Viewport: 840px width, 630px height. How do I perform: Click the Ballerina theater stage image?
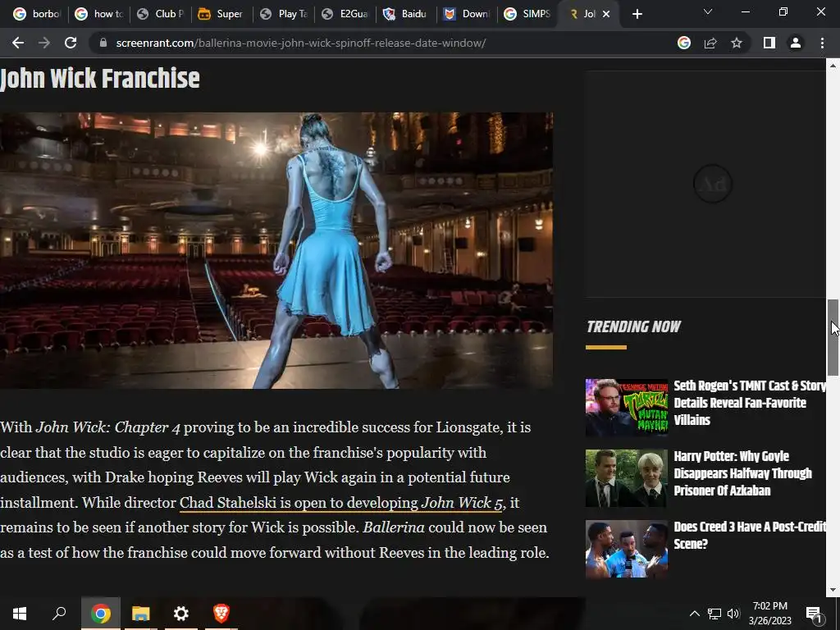(276, 250)
